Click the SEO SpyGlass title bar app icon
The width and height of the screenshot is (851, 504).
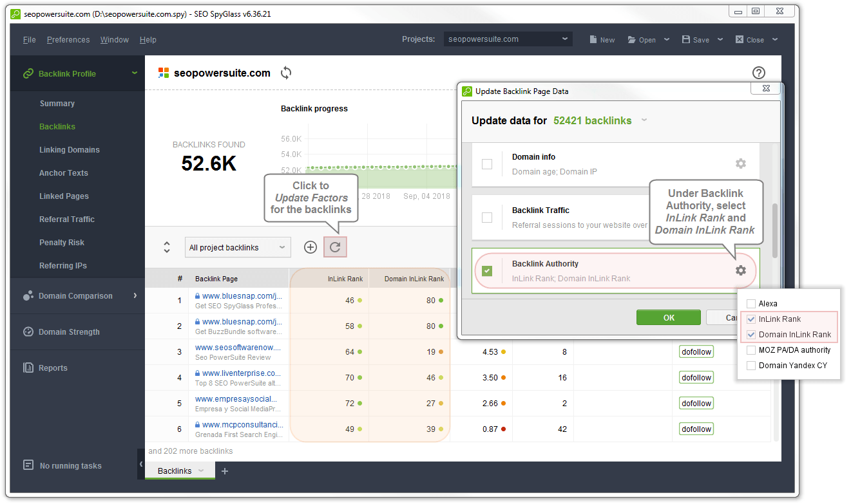[x=15, y=14]
